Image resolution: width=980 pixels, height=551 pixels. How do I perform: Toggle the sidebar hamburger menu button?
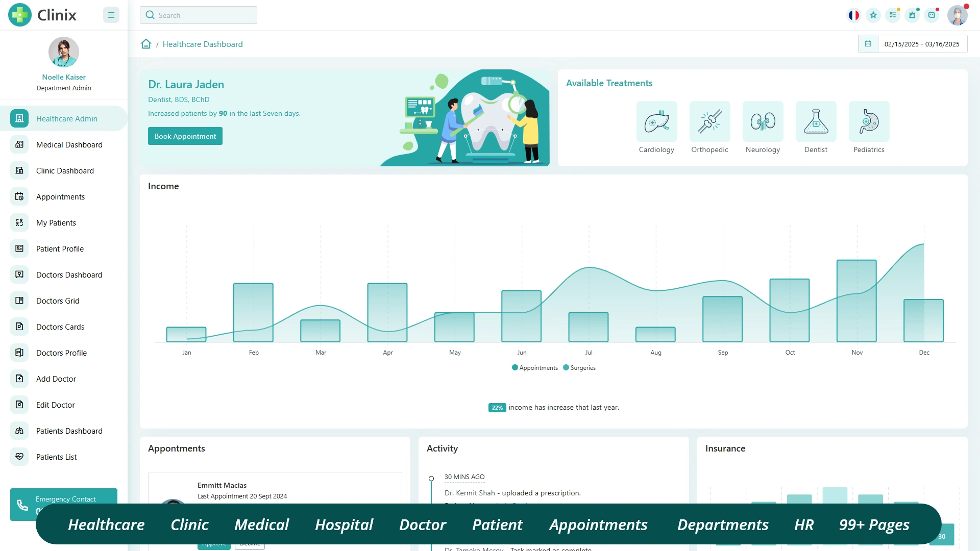pos(111,15)
